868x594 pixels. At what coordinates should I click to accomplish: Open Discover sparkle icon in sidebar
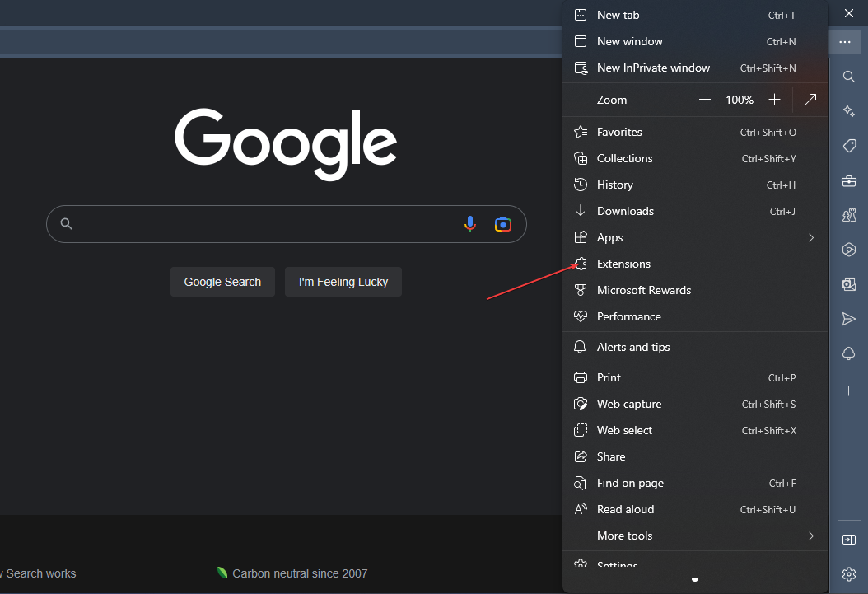[849, 111]
